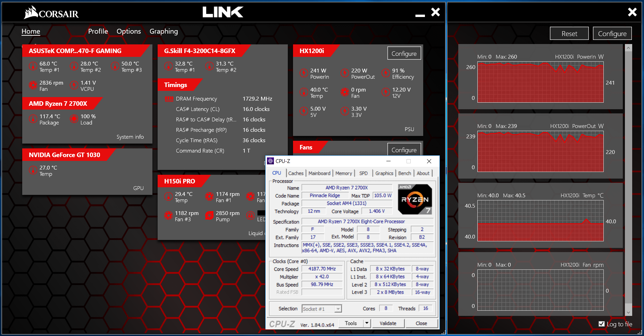Open the Home tab in Corsair Link
The width and height of the screenshot is (644, 336).
(31, 32)
